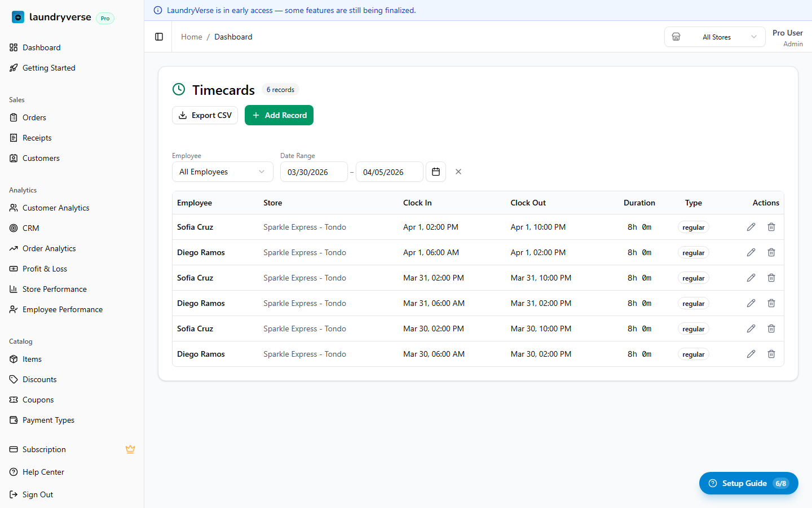Export timecards as CSV

(x=205, y=115)
